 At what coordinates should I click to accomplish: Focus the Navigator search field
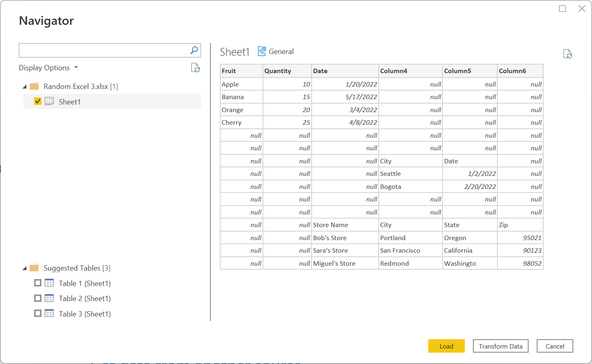click(104, 51)
